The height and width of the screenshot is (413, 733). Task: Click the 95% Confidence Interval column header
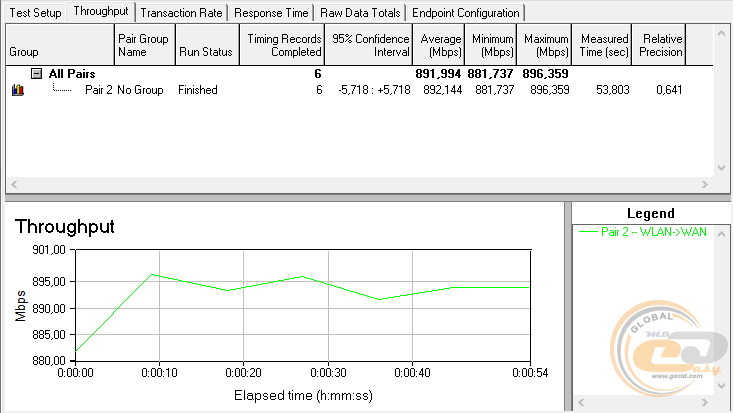click(368, 45)
